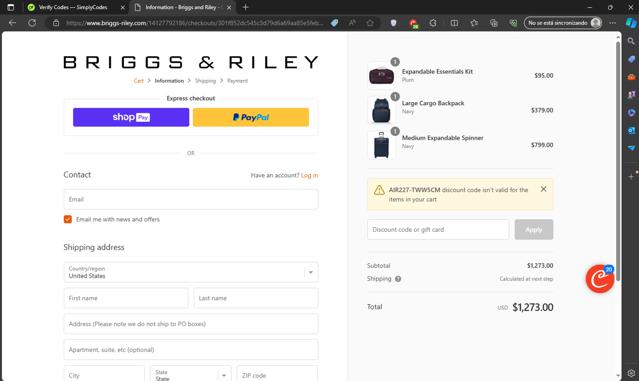
Task: Open sidebar Shopping tag icon
Action: pos(631,59)
